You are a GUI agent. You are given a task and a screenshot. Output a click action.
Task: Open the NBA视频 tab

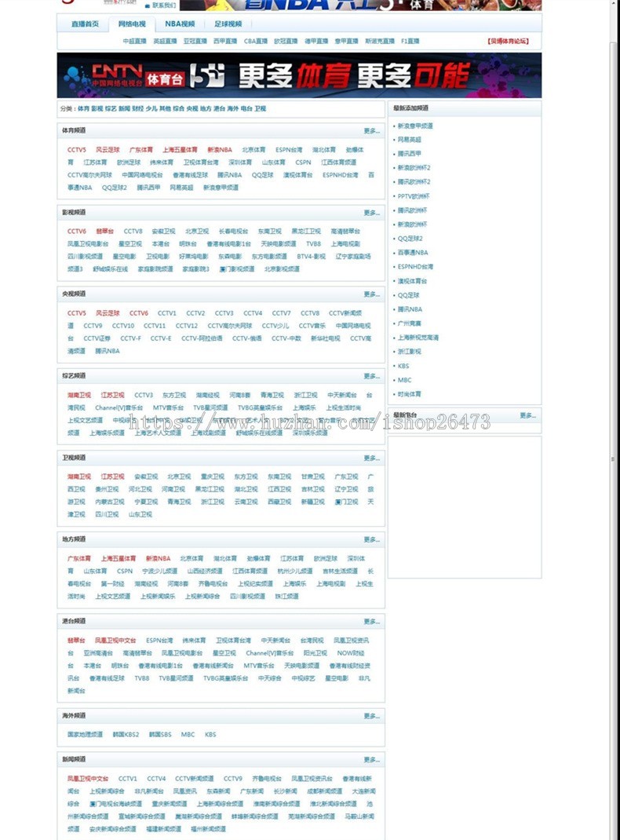pyautogui.click(x=180, y=24)
